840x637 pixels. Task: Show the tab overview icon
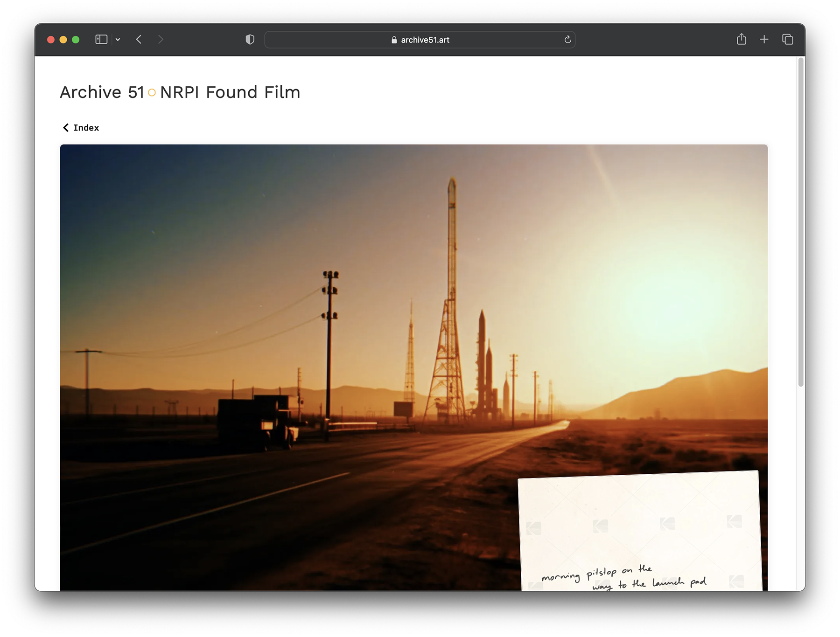pos(788,40)
